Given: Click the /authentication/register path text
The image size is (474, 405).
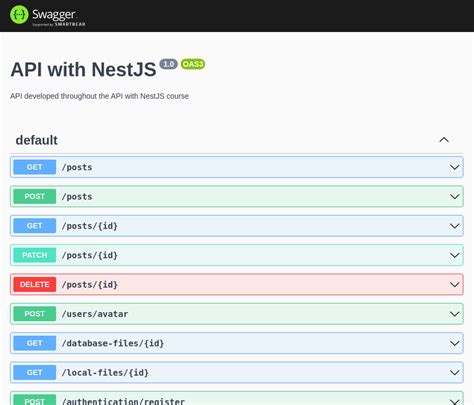Looking at the screenshot, I should click(x=123, y=401).
